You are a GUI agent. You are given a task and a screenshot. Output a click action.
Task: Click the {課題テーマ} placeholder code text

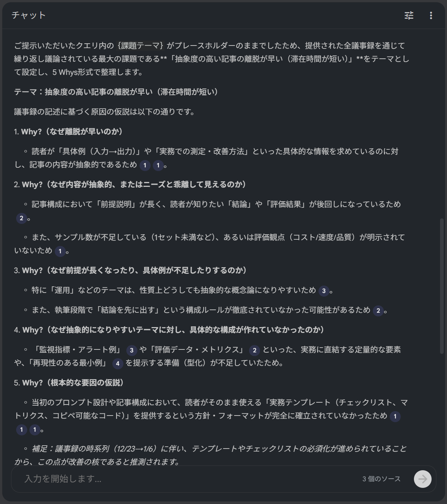[x=140, y=46]
